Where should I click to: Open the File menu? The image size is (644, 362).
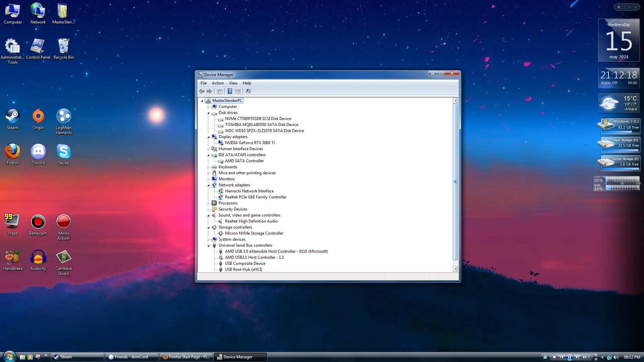pyautogui.click(x=204, y=83)
